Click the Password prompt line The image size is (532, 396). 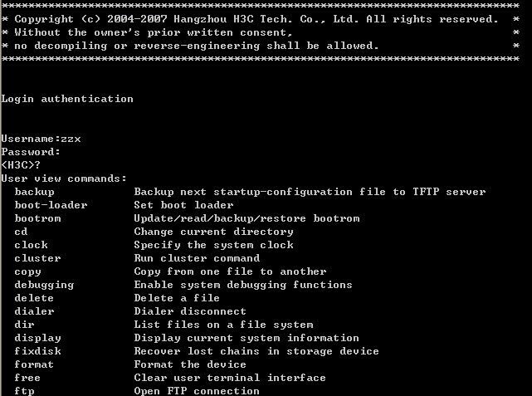[31, 152]
